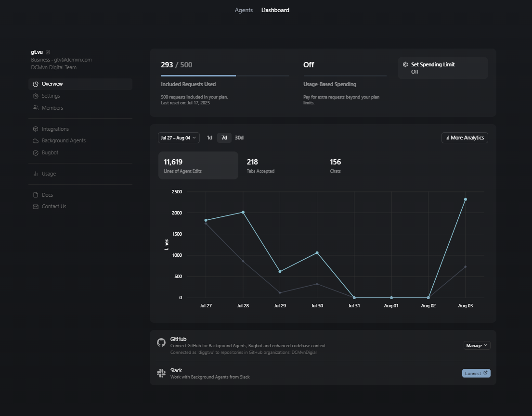
Task: Click the Included Requests Used progress bar
Action: coord(225,76)
